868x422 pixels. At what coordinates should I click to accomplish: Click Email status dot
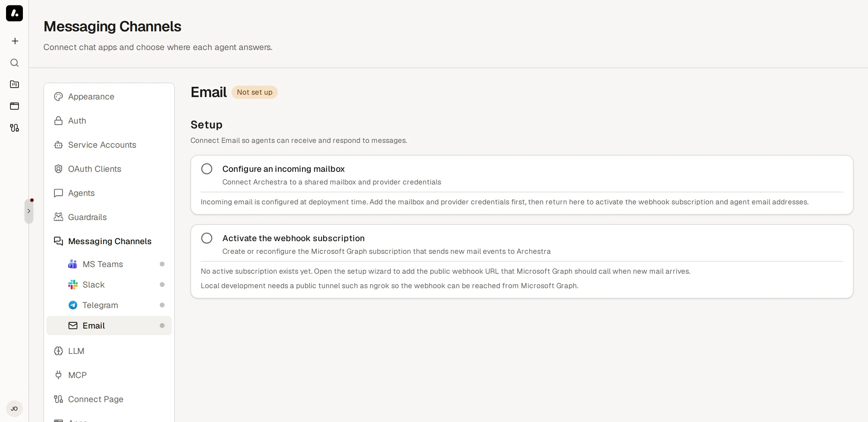[x=162, y=326]
